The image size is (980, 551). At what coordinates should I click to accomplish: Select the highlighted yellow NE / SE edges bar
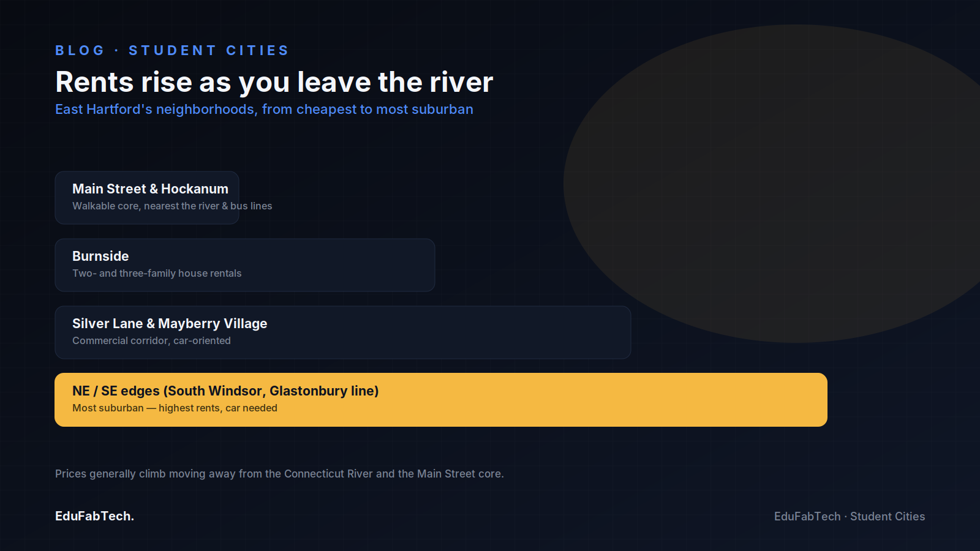tap(441, 400)
